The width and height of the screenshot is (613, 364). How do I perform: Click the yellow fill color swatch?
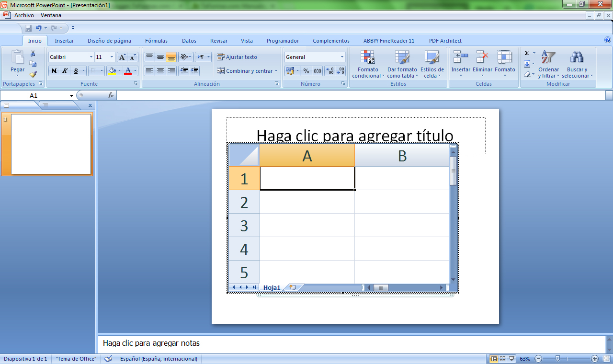point(112,71)
